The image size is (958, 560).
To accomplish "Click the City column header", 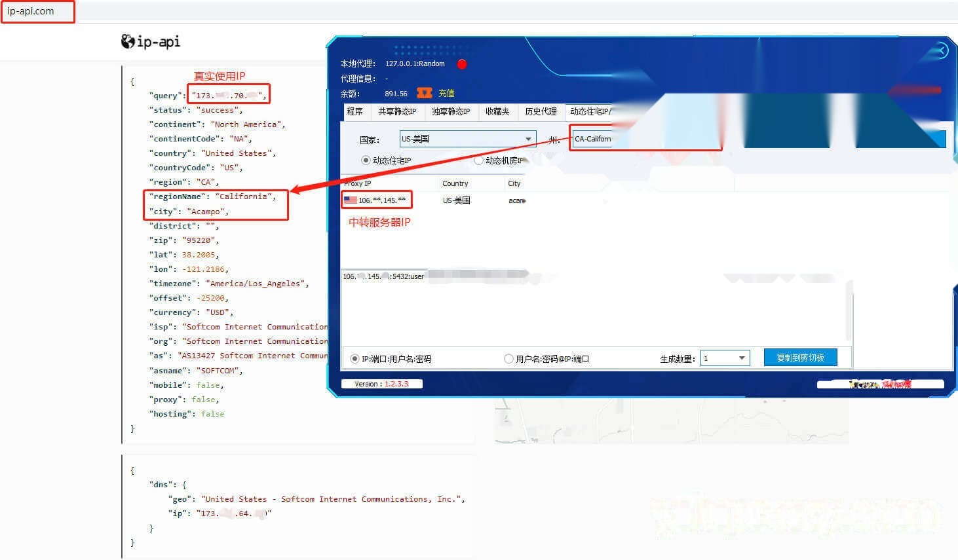I will click(x=514, y=183).
